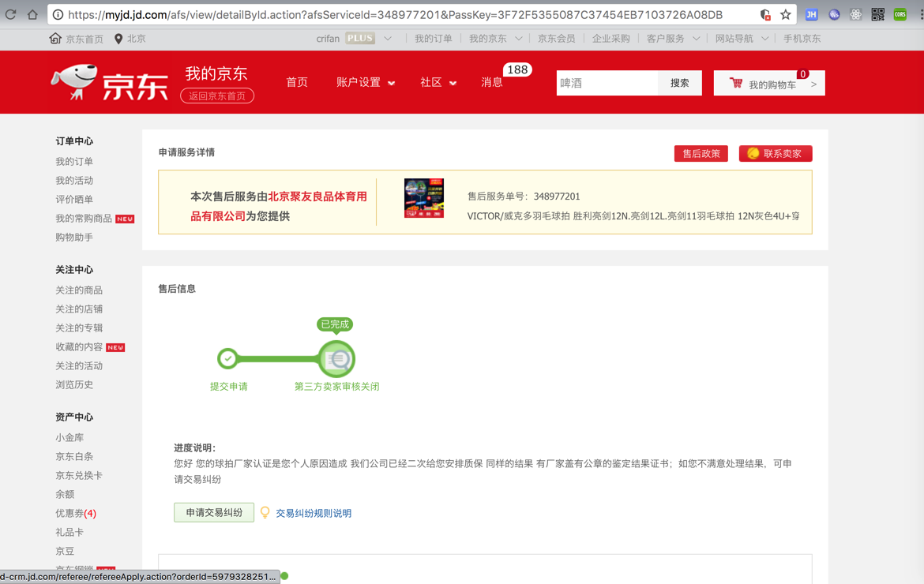Click the 返回京东首页 button
The image size is (924, 584).
click(x=217, y=96)
